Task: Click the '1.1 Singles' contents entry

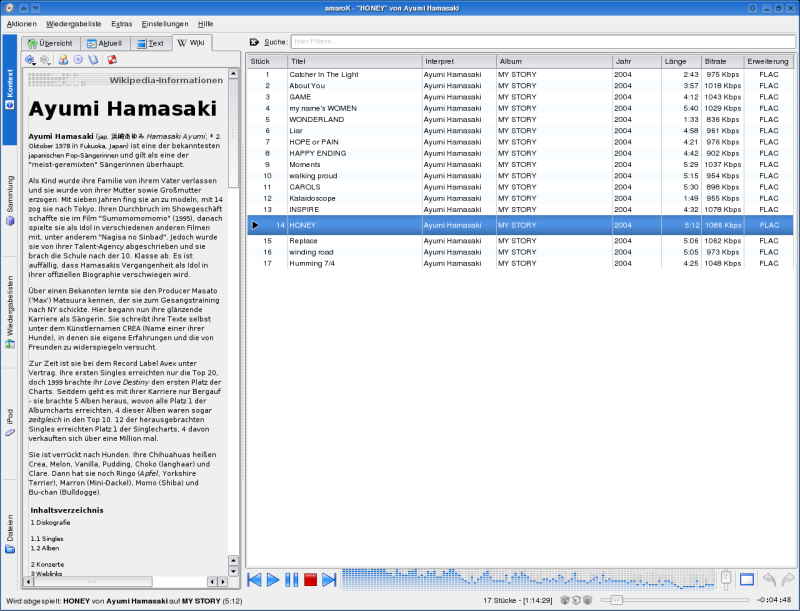Action: 47,539
